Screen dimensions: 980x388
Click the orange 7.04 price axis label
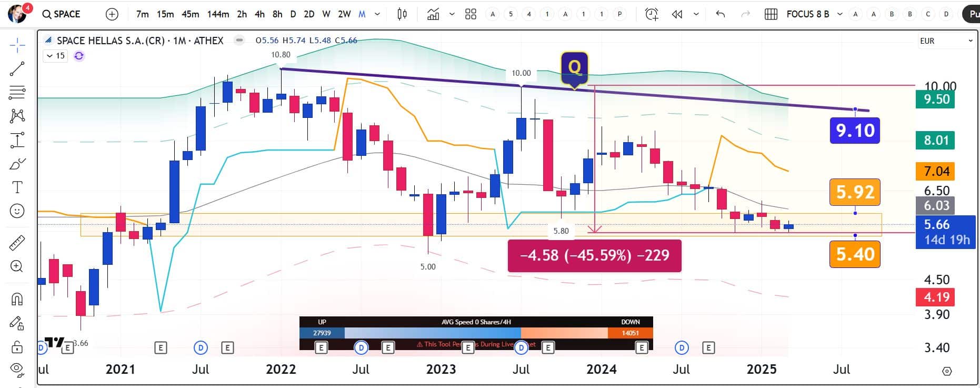click(936, 171)
